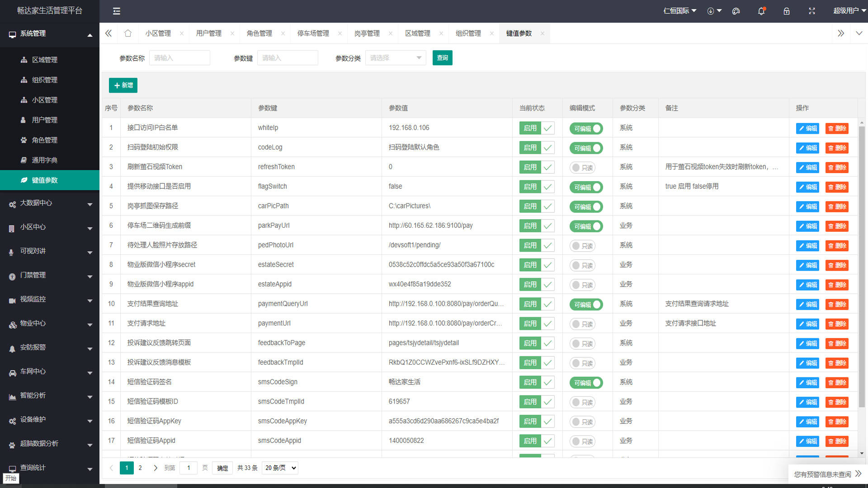Toggle 启用 status for carPicPath row
The width and height of the screenshot is (868, 488).
[x=537, y=206]
